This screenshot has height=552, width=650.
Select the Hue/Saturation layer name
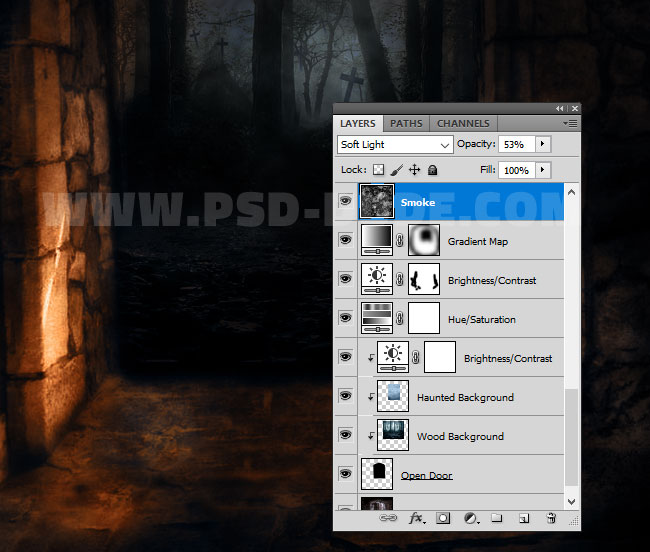point(482,319)
